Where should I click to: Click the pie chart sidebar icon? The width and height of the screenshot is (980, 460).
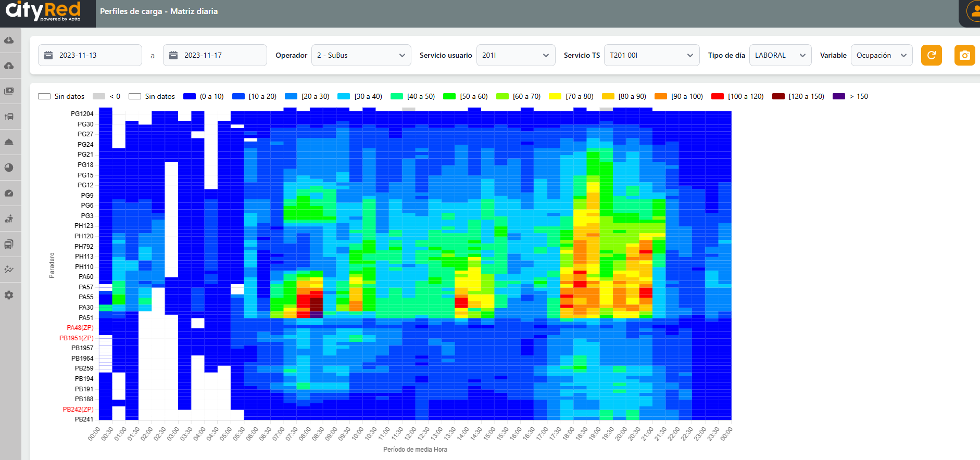9,168
